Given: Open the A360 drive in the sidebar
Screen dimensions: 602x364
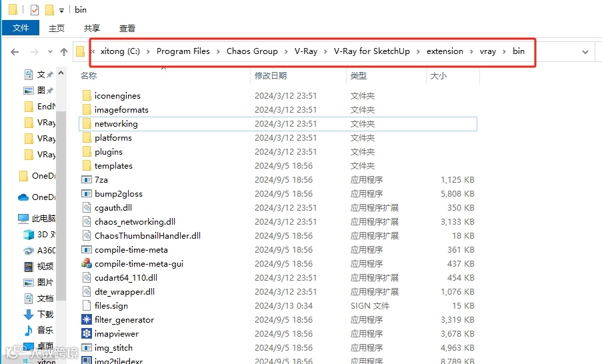Looking at the screenshot, I should pos(39,251).
